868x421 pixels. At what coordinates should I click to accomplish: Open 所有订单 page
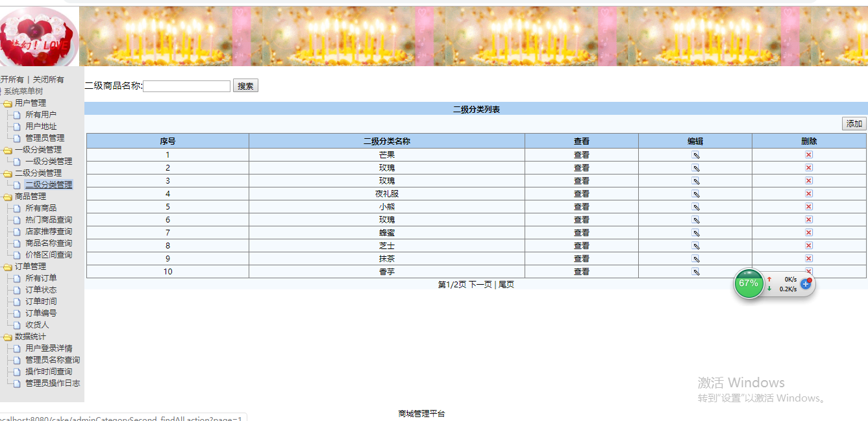pos(41,278)
